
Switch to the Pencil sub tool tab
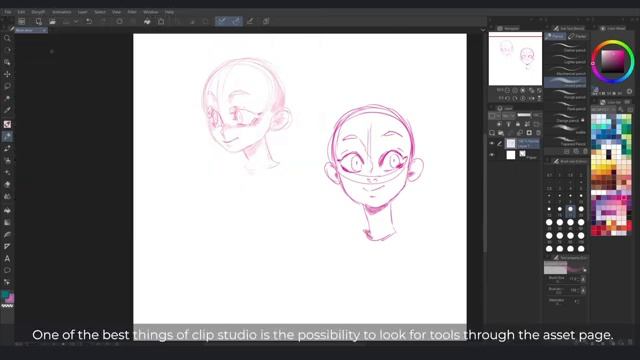point(555,36)
